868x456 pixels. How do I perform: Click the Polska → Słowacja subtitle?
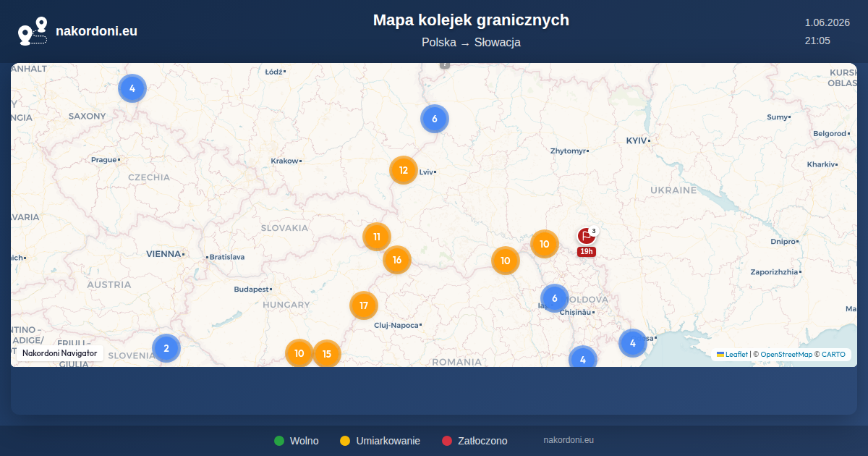(471, 43)
